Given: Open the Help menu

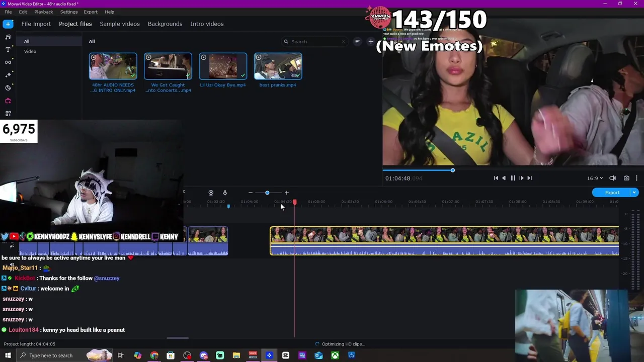Looking at the screenshot, I should coord(110,12).
